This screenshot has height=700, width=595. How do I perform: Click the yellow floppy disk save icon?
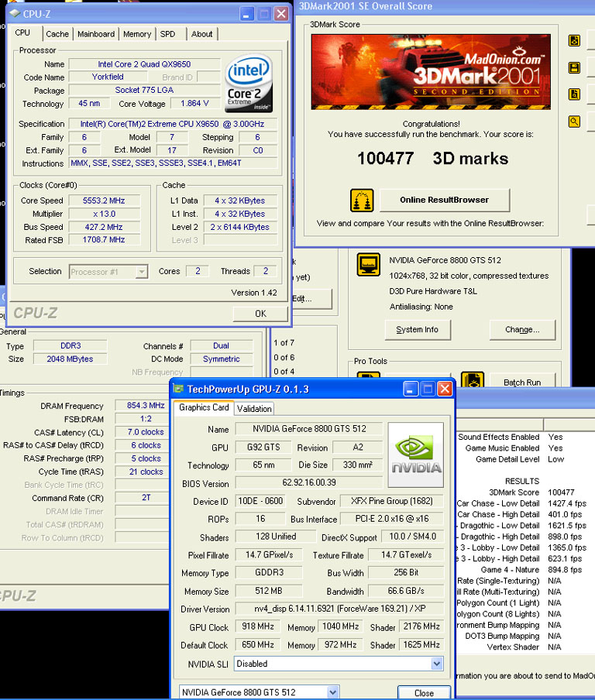[574, 67]
